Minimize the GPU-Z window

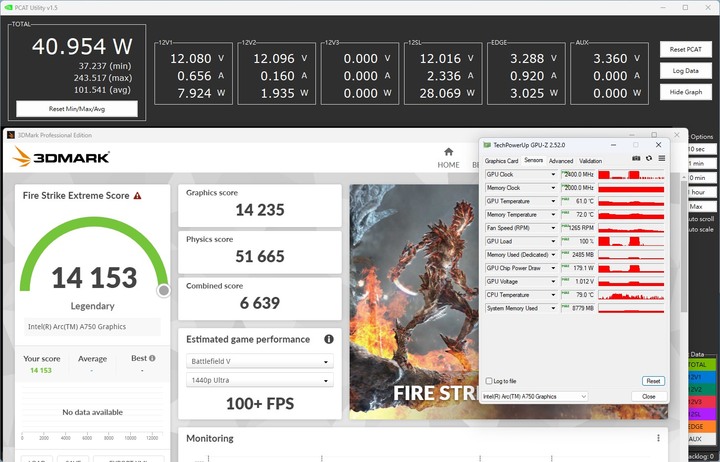(613, 145)
